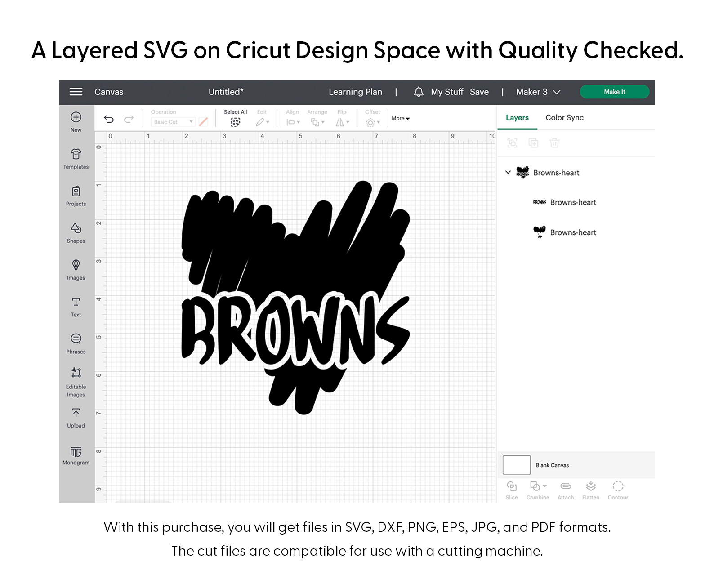Open the Maker 3 machine dropdown

[x=538, y=92]
